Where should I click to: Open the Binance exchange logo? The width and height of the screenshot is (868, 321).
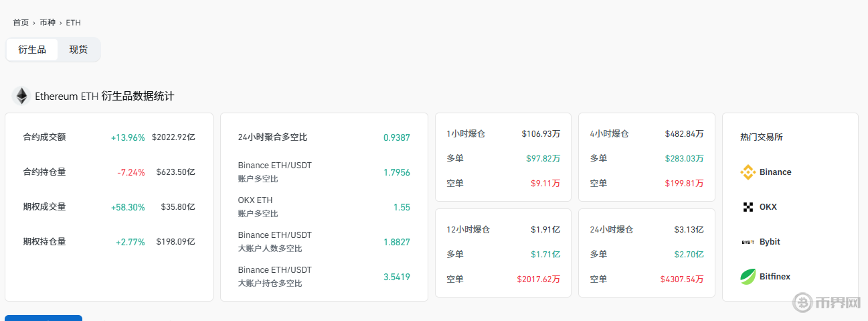pos(748,172)
